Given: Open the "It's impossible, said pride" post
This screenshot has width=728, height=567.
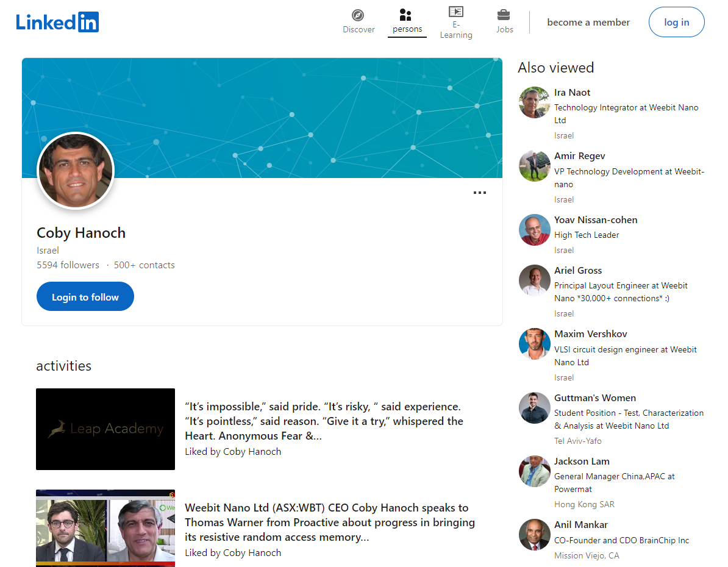Looking at the screenshot, I should click(324, 421).
